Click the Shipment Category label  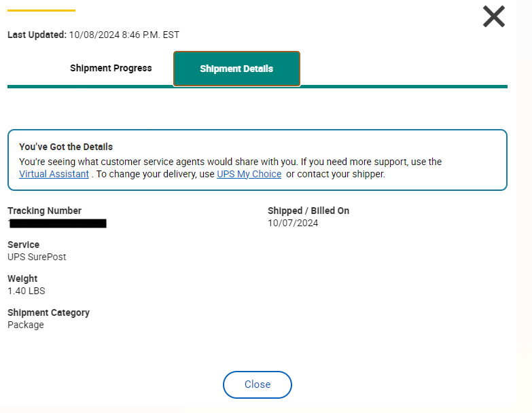tap(48, 312)
